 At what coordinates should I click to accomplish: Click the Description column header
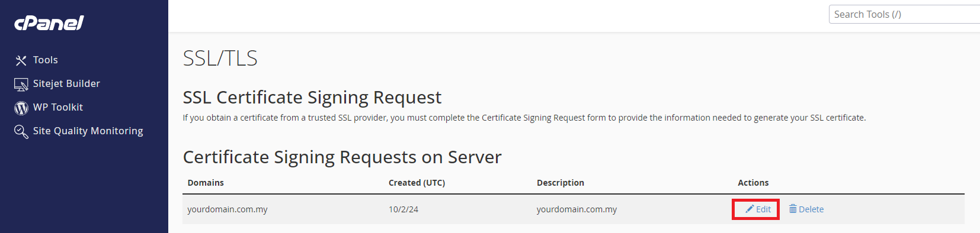pos(561,183)
